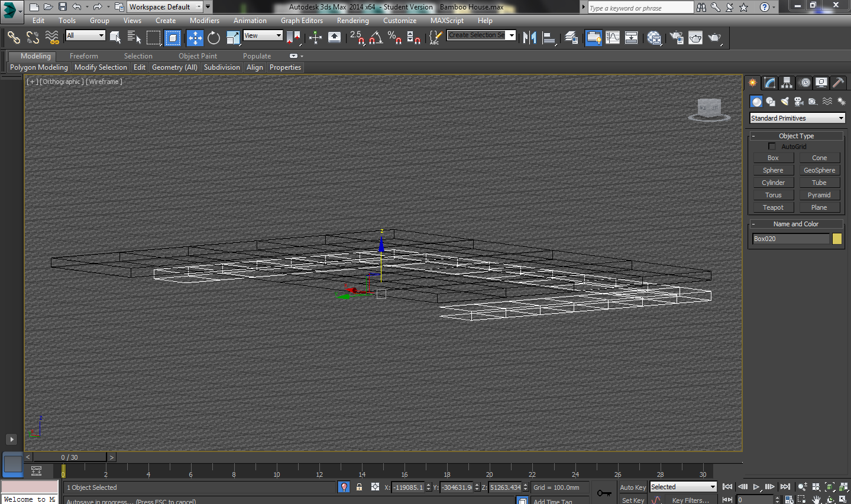Click the Align tool icon
This screenshot has height=504, width=851.
[549, 38]
